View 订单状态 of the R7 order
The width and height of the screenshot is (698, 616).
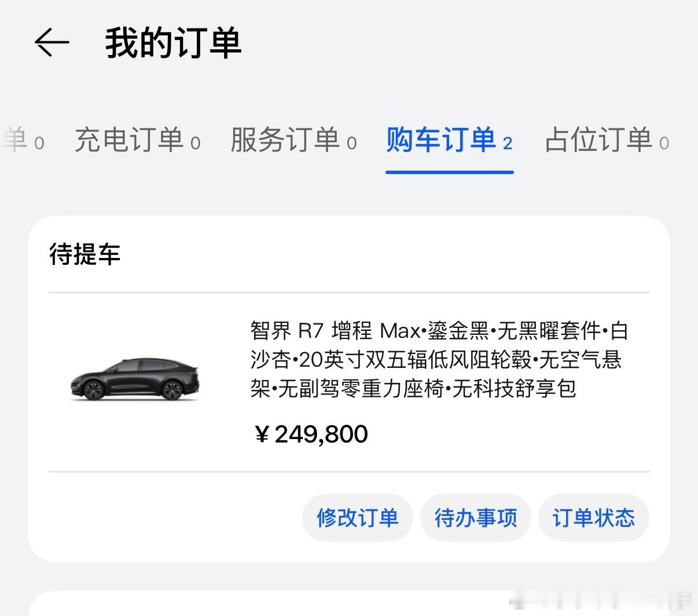pyautogui.click(x=593, y=518)
